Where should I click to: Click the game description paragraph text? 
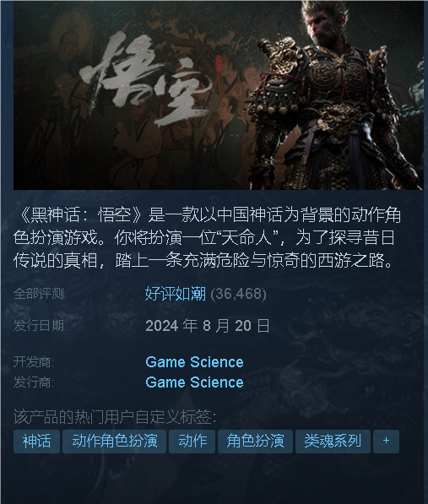click(x=208, y=237)
